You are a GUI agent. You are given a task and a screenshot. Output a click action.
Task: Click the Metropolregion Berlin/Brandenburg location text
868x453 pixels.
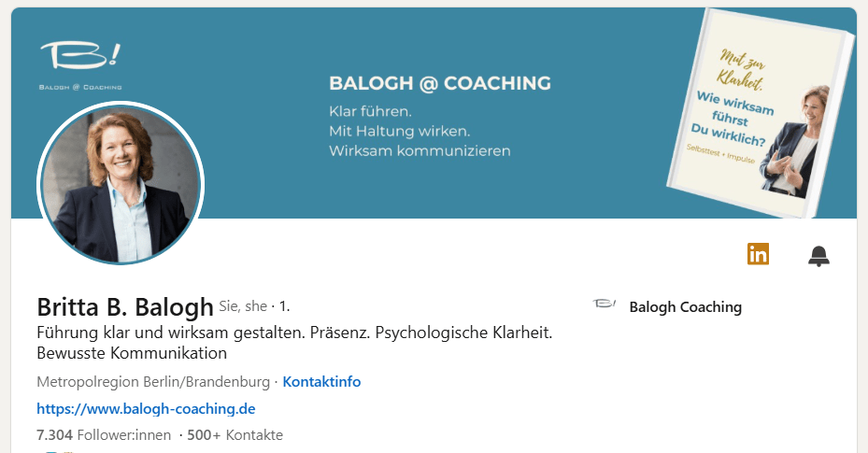[154, 381]
